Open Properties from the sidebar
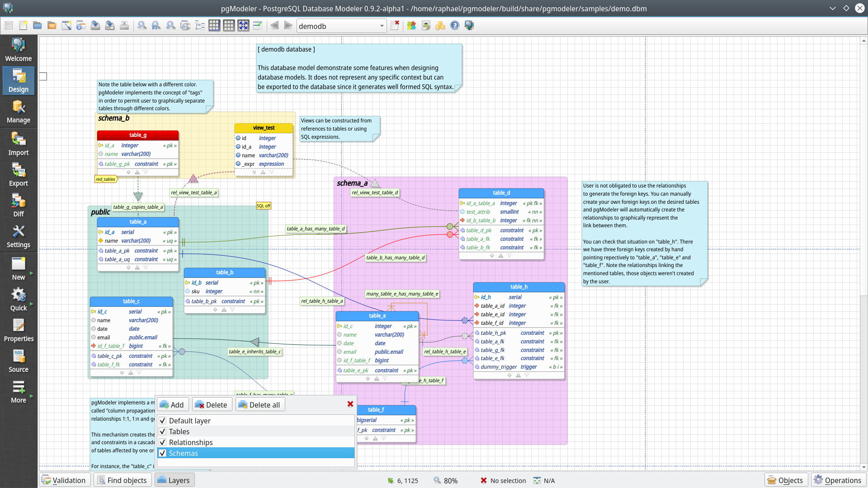Screen dimensions: 868x488 pyautogui.click(x=19, y=330)
